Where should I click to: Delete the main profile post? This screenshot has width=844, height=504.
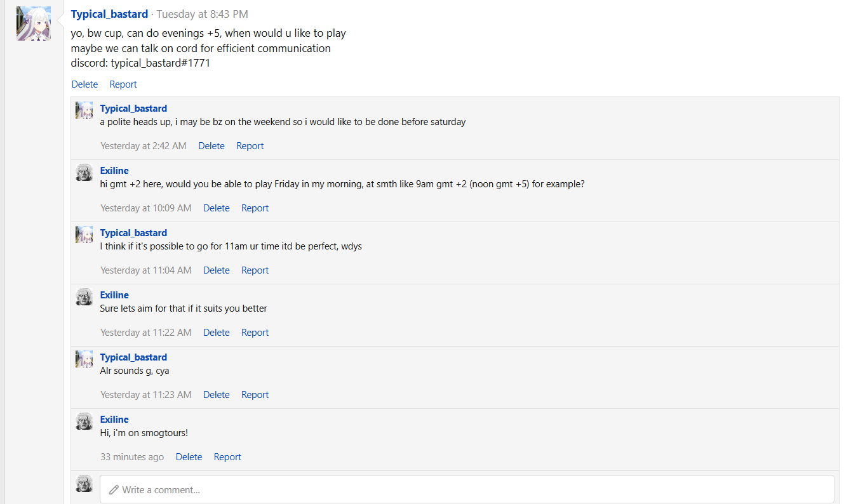point(84,84)
